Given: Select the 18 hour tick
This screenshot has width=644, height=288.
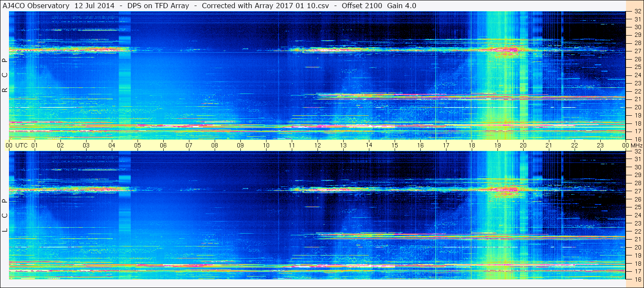Looking at the screenshot, I should click(x=472, y=145).
